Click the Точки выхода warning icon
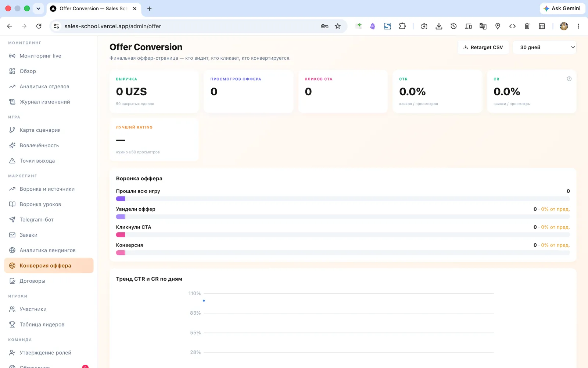The width and height of the screenshot is (588, 368). [x=12, y=161]
